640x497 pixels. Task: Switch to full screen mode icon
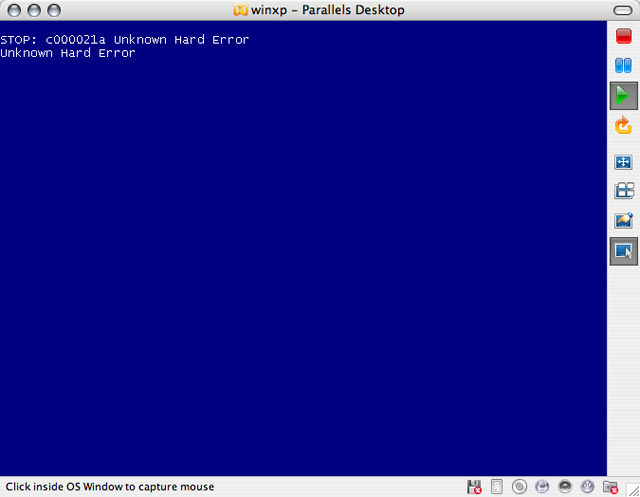click(x=623, y=162)
